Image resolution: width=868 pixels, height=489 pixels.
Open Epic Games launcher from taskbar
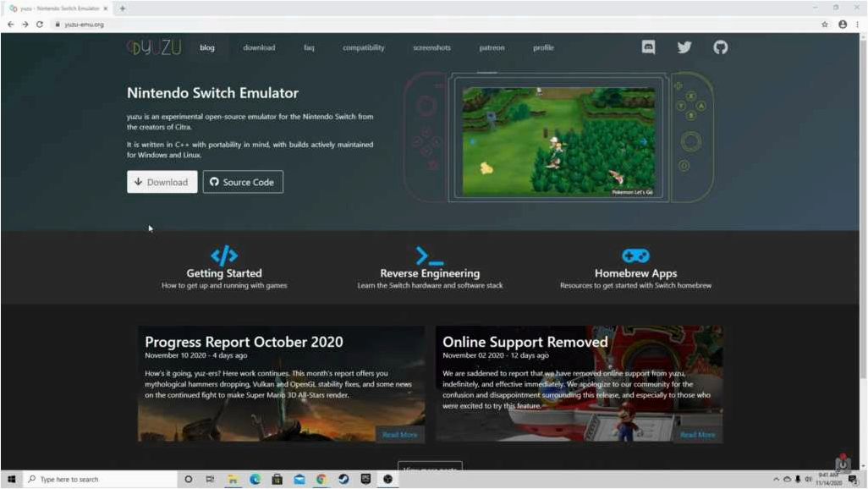[365, 479]
